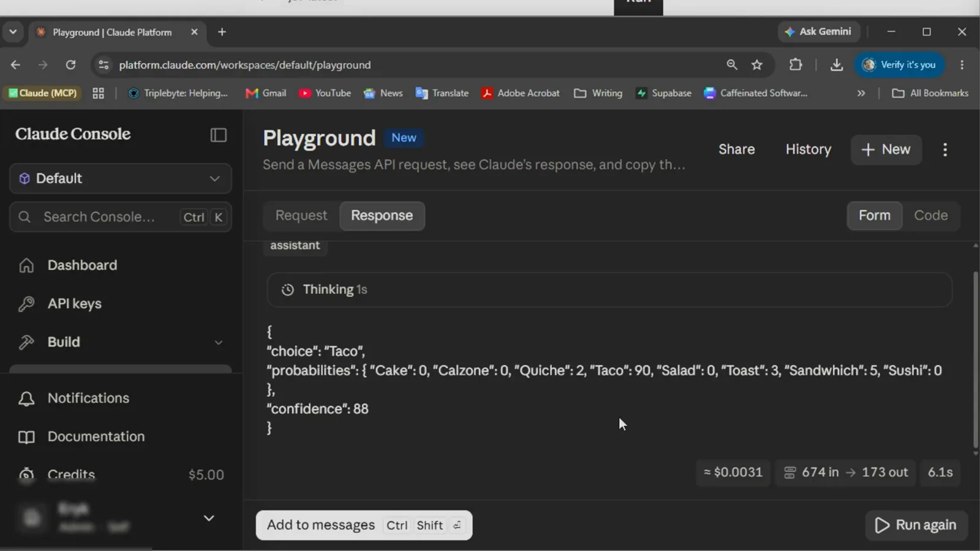Screen dimensions: 980x551
Task: Click Run again button
Action: (x=916, y=525)
